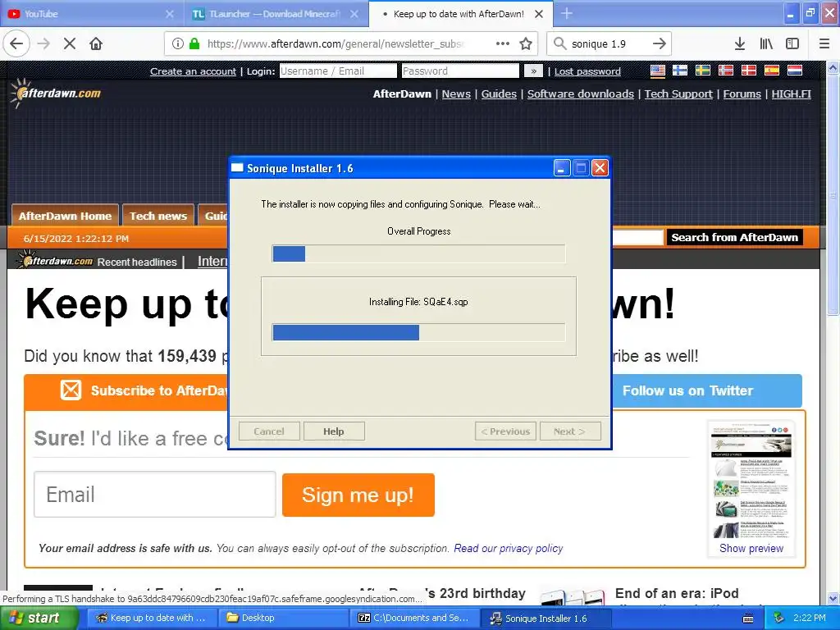Select the Norwegian flag language icon
840x630 pixels.
[x=726, y=71]
